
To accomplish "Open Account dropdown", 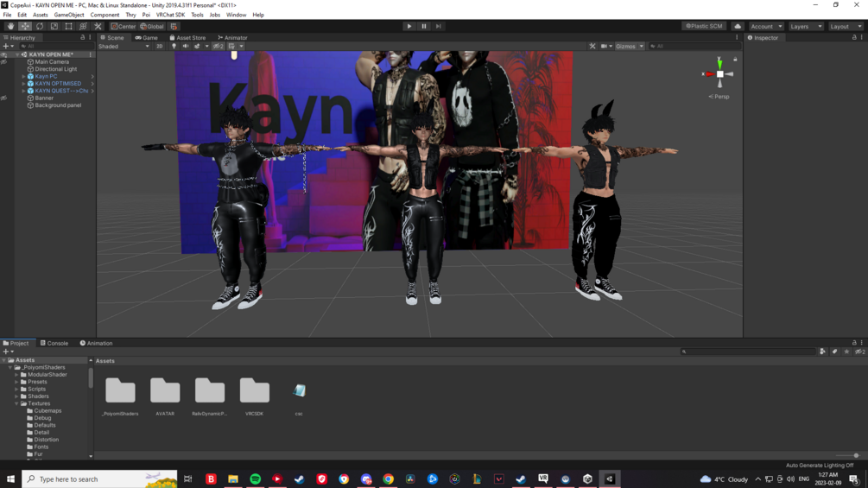I will coord(766,26).
